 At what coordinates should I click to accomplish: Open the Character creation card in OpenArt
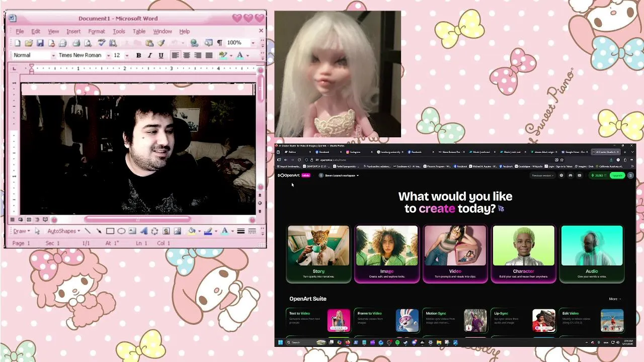[524, 253]
